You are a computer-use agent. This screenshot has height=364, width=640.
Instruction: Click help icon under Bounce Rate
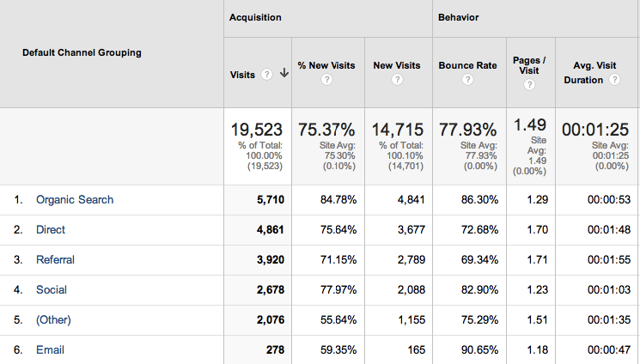click(467, 80)
